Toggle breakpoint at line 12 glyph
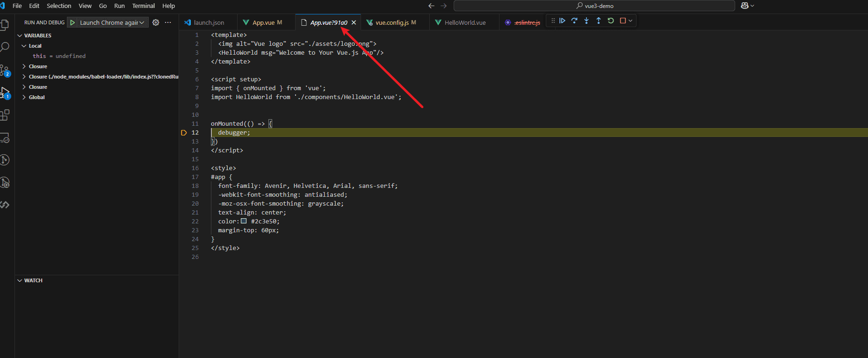The width and height of the screenshot is (868, 358). click(x=184, y=133)
